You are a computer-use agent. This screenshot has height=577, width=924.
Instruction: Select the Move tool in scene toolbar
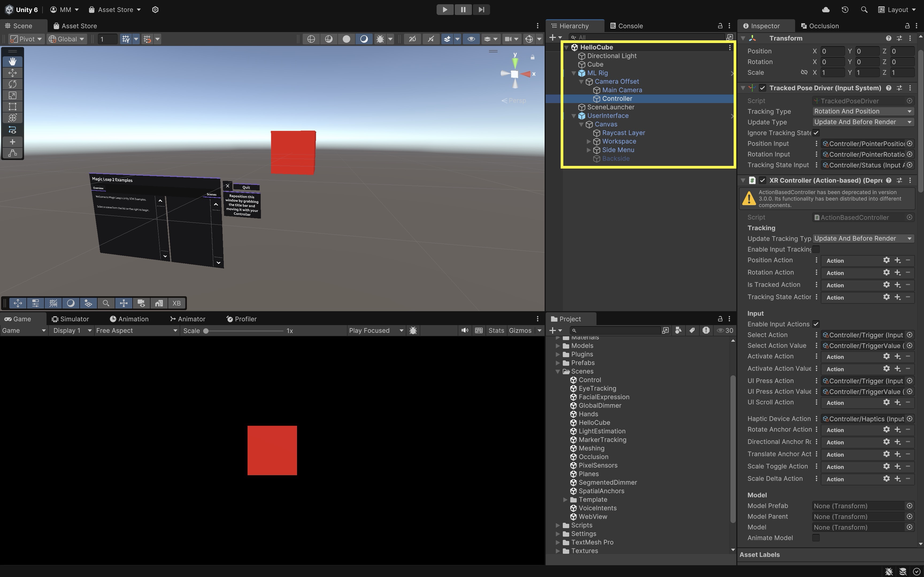12,73
